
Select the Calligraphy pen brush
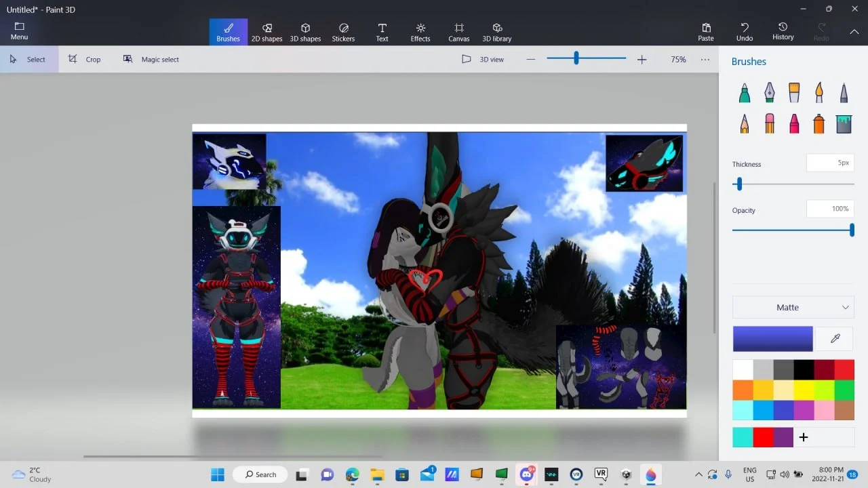(x=769, y=93)
